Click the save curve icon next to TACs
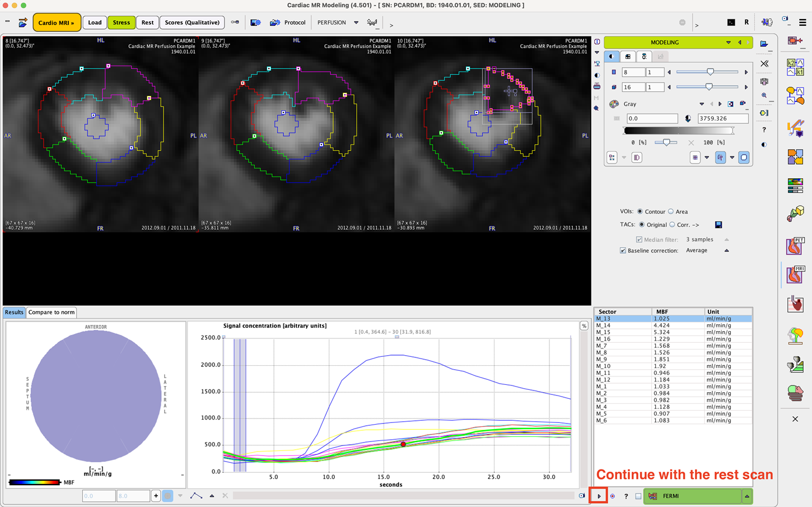 tap(718, 225)
